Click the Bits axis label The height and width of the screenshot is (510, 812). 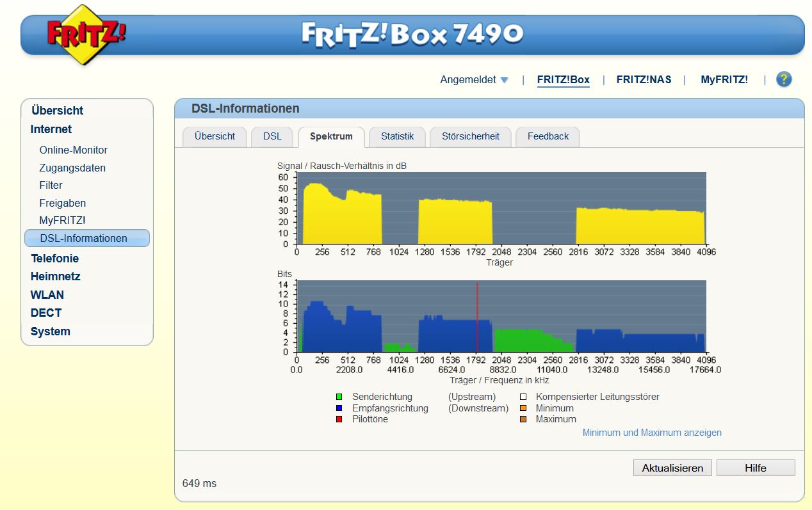pyautogui.click(x=284, y=274)
